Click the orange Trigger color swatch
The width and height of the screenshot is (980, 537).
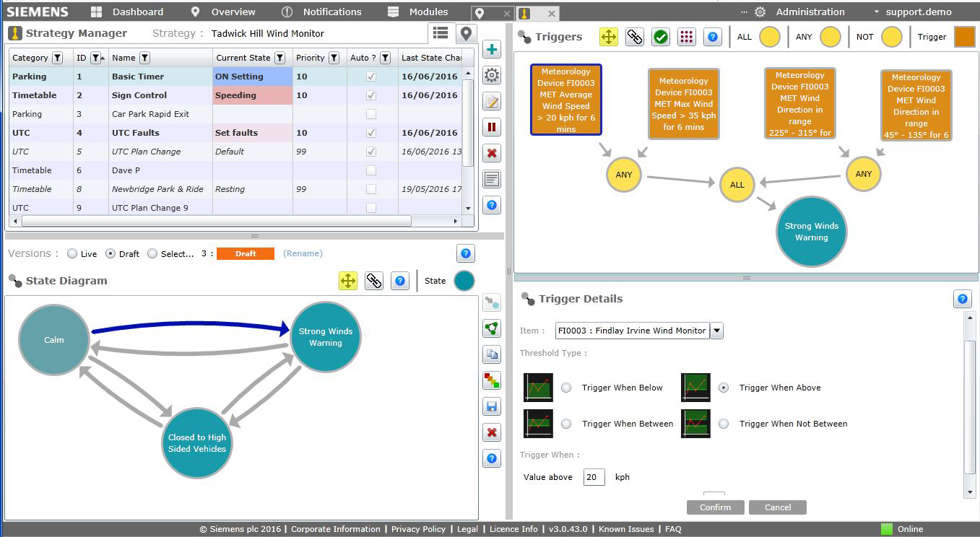[x=965, y=38]
